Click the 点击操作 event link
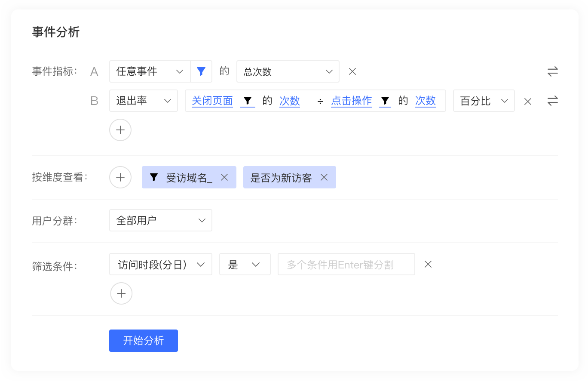This screenshot has width=588, height=382. coord(352,101)
